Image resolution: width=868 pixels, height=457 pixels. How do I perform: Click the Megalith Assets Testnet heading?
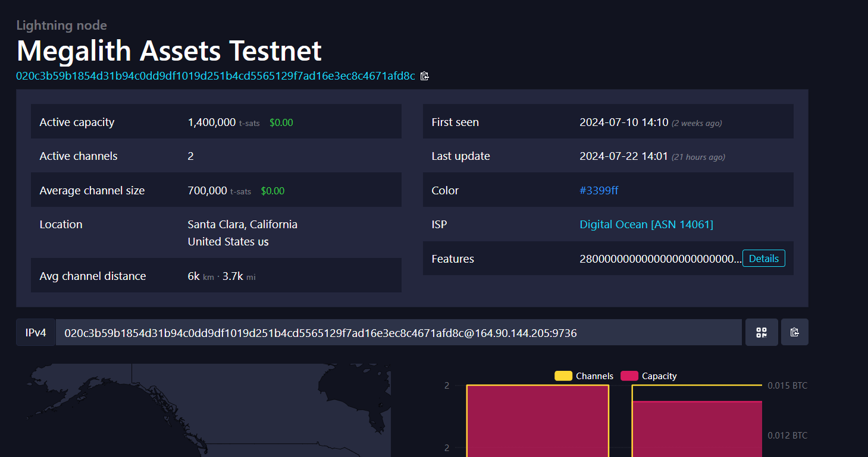(169, 51)
